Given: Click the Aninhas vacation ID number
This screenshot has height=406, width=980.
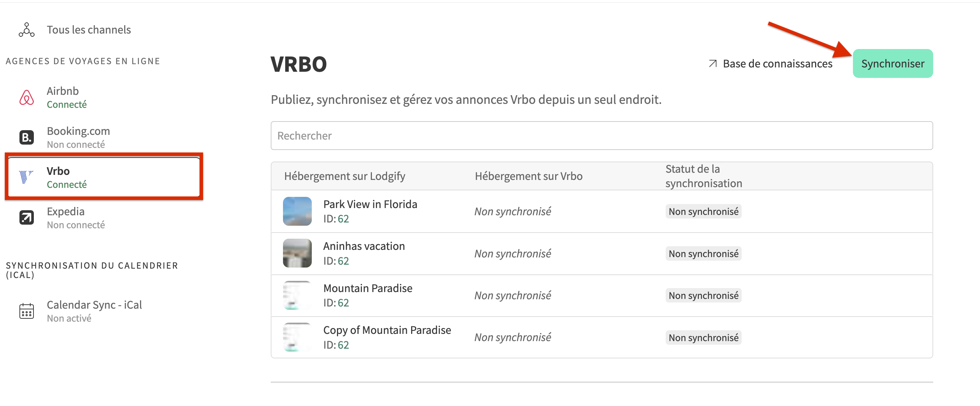Looking at the screenshot, I should 343,261.
